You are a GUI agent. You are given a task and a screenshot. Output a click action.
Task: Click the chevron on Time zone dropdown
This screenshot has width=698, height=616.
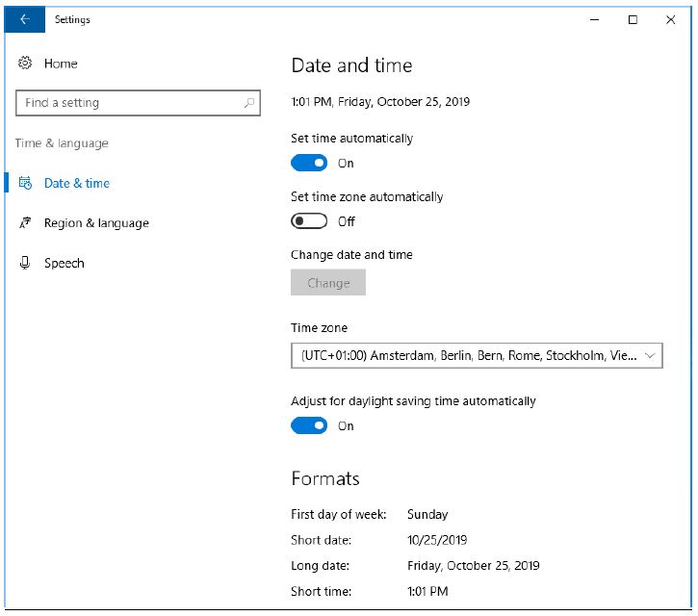tap(650, 355)
